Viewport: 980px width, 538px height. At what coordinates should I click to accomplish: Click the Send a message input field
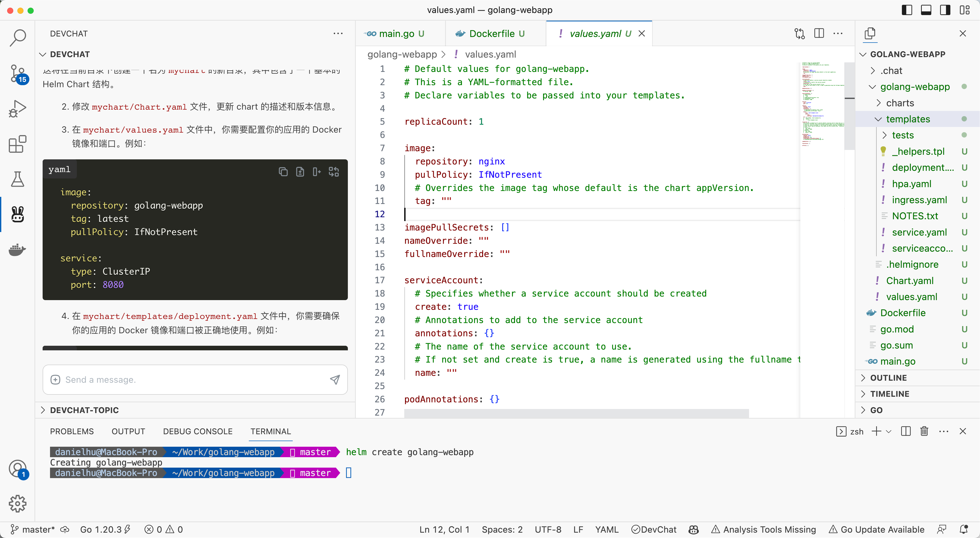[x=171, y=379]
